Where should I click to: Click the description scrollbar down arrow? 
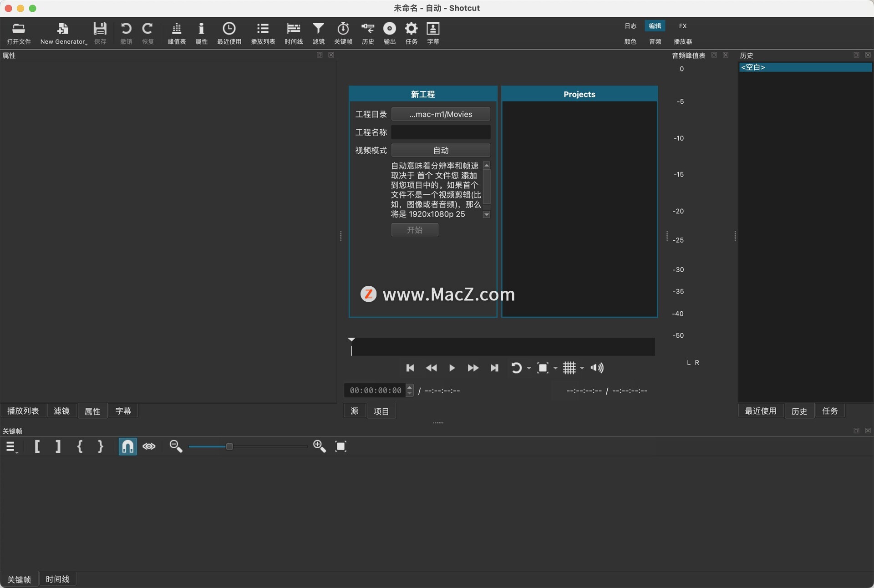487,214
